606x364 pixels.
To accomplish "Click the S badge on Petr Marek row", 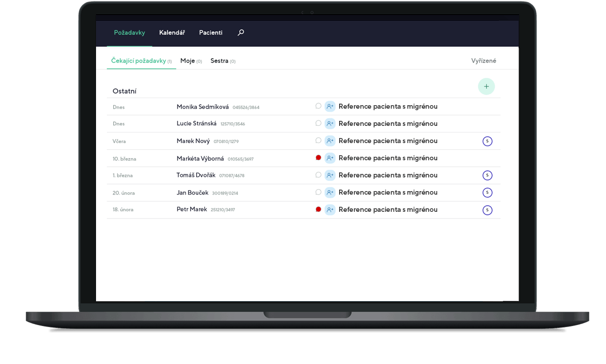I will (487, 210).
